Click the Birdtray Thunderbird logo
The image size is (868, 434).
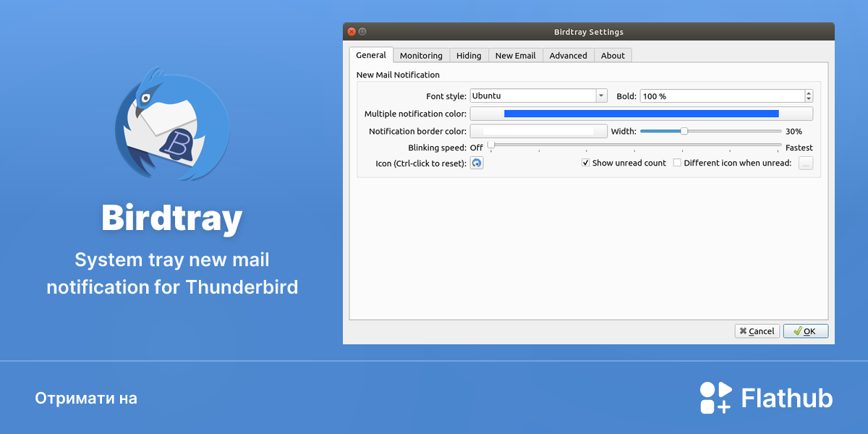point(172,124)
